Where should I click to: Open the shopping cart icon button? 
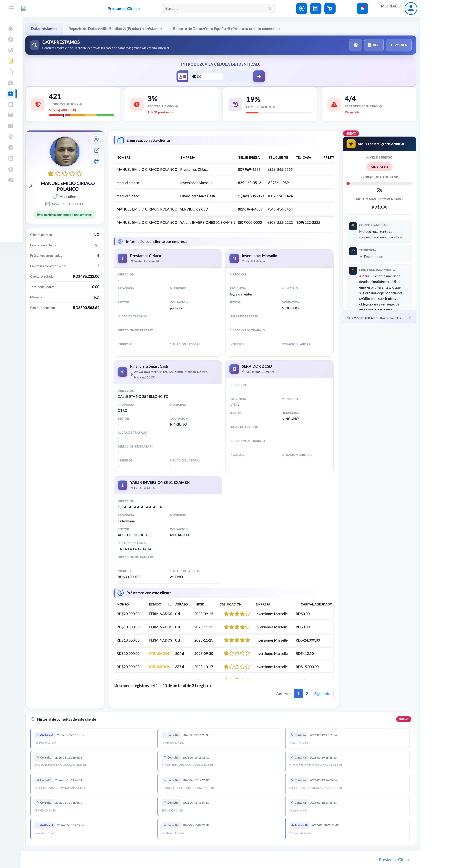[x=330, y=8]
